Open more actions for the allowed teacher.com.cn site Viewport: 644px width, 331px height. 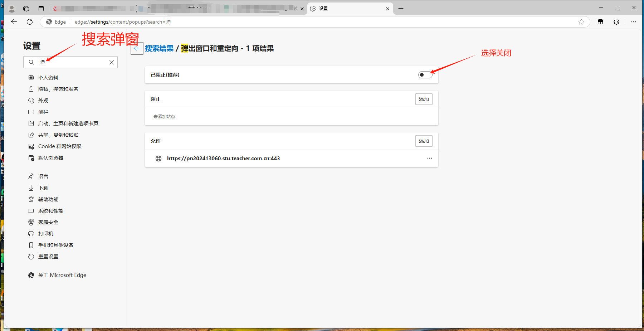[x=429, y=158]
